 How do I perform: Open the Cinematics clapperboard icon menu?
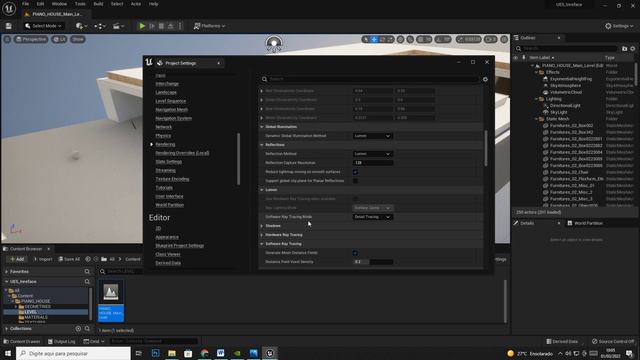point(118,26)
